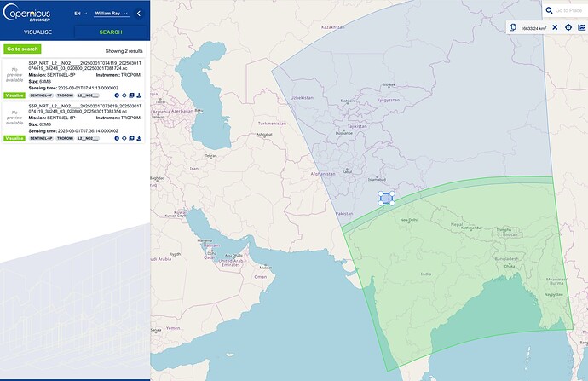
Task: Switch to the Visualise tab
Action: [37, 31]
